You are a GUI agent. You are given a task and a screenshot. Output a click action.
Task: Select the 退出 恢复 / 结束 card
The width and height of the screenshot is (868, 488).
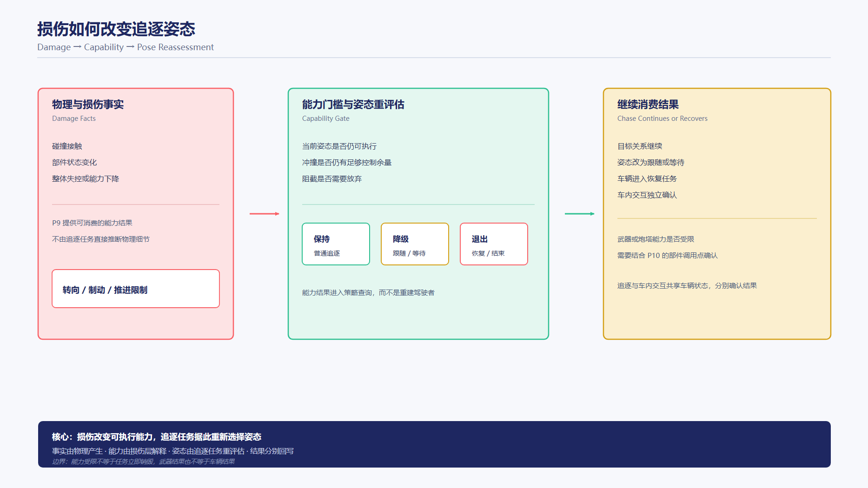pos(494,244)
